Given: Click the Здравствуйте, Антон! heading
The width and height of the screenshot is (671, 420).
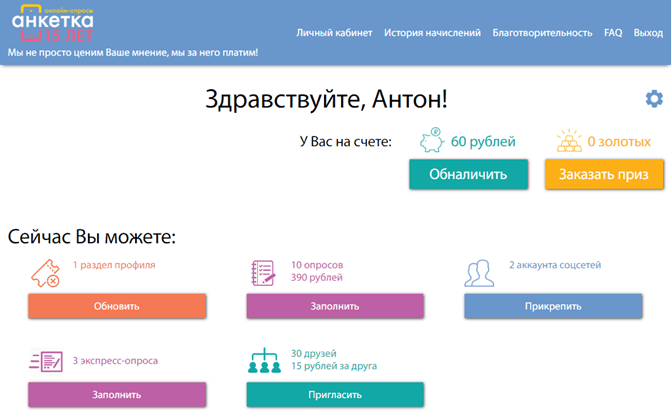Looking at the screenshot, I should pos(326,99).
